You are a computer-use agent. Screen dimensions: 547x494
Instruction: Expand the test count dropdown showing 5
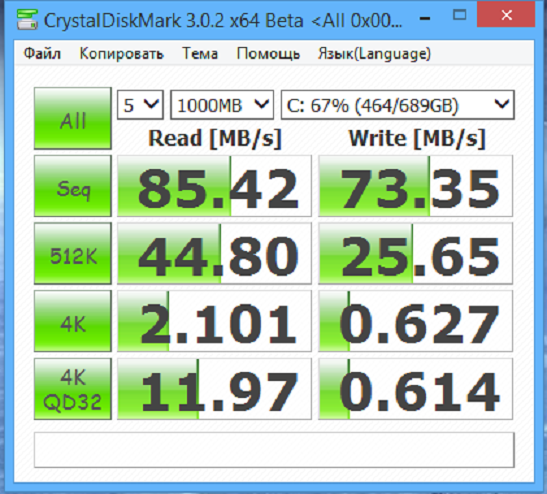point(140,105)
